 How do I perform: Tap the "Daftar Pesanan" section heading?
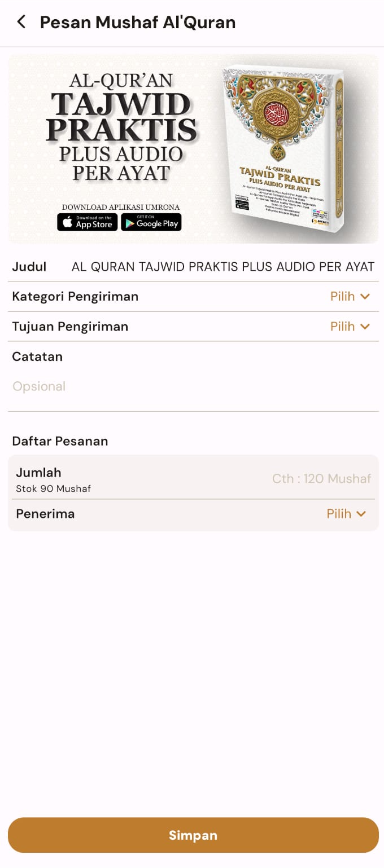60,441
